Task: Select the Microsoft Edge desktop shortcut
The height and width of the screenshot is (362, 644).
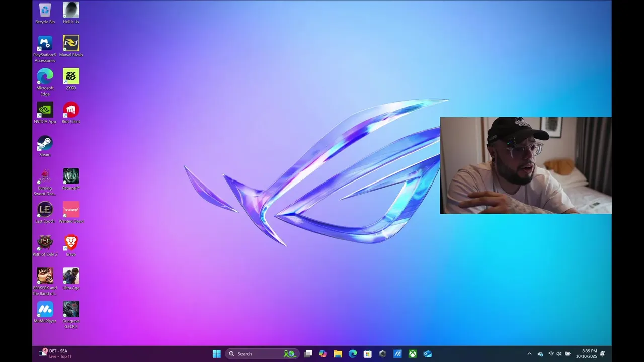Action: coord(45,82)
